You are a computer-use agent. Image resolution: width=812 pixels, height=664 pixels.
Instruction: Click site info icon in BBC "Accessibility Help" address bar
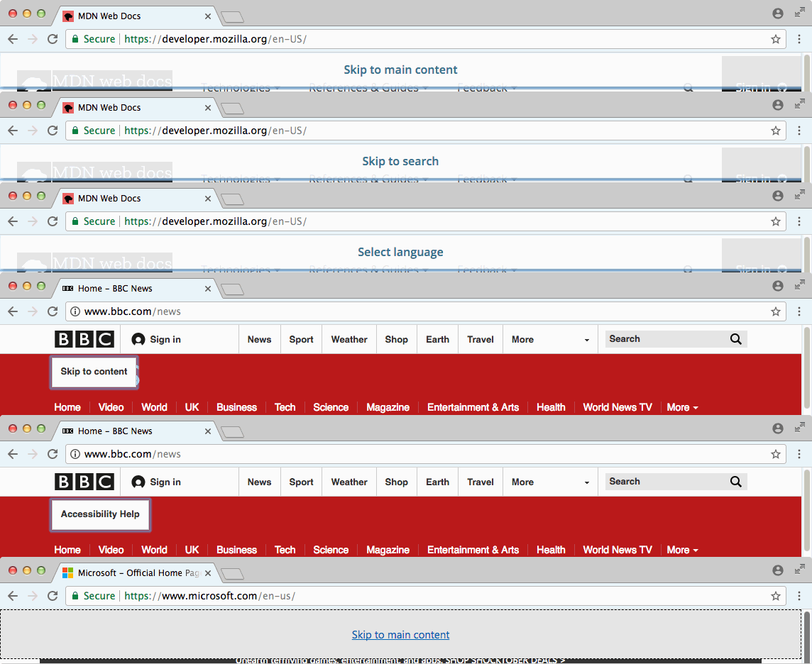(75, 454)
